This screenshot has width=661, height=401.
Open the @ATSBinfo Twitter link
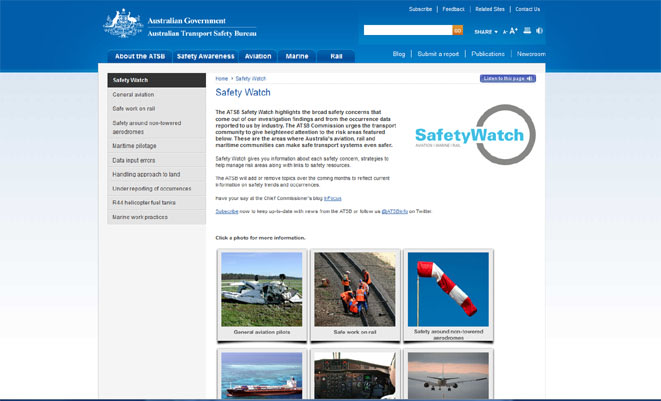pos(395,211)
